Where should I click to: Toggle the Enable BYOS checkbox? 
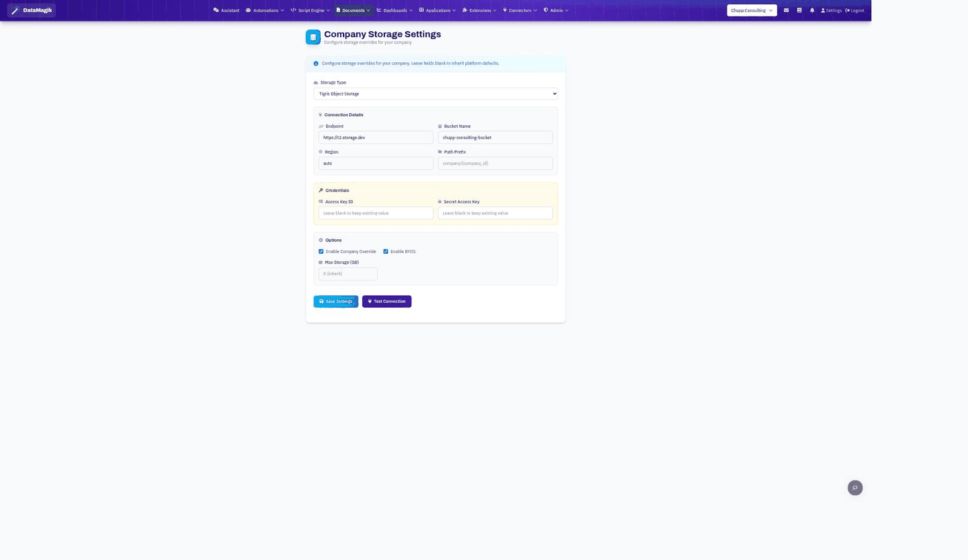[x=386, y=252]
